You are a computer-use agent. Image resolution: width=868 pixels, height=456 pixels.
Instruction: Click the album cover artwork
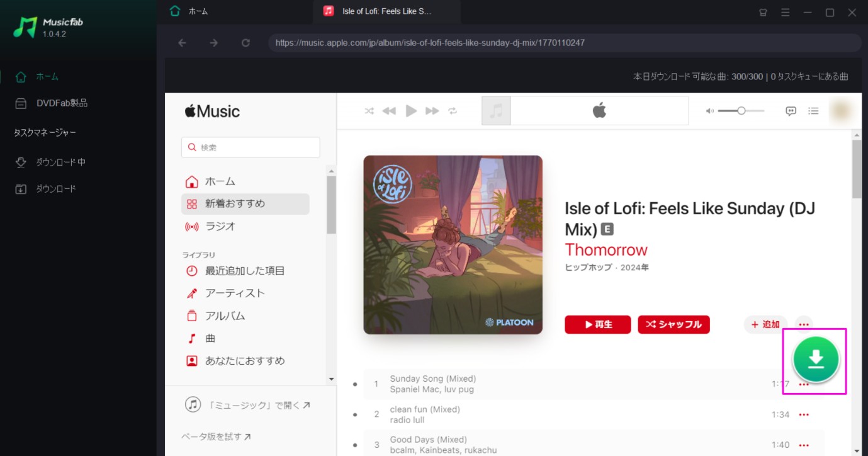tap(453, 244)
